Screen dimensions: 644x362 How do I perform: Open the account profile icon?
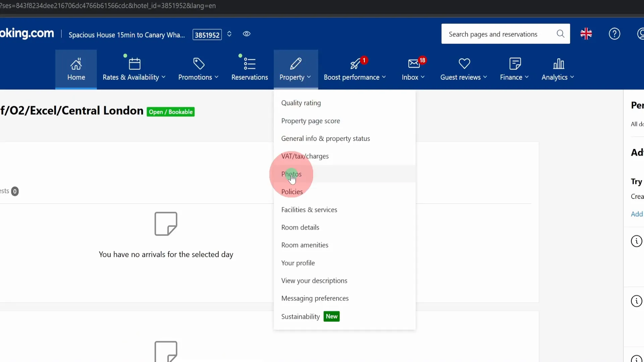(x=641, y=34)
